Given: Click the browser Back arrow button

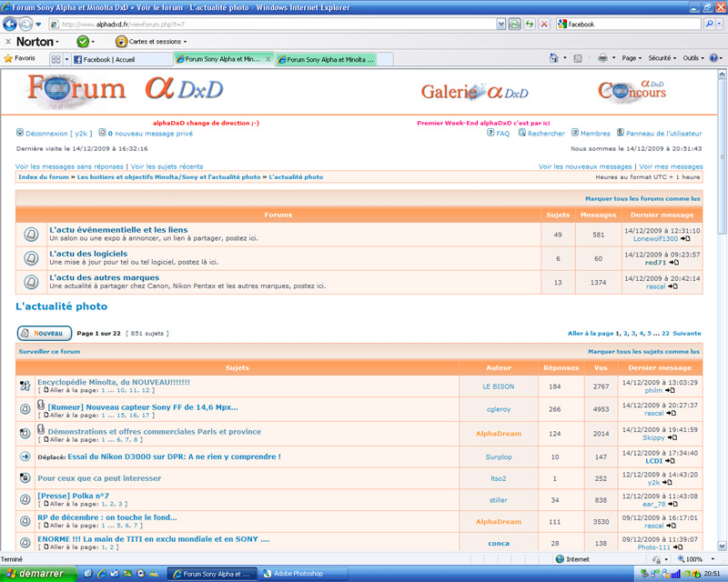Looking at the screenshot, I should click(x=11, y=24).
